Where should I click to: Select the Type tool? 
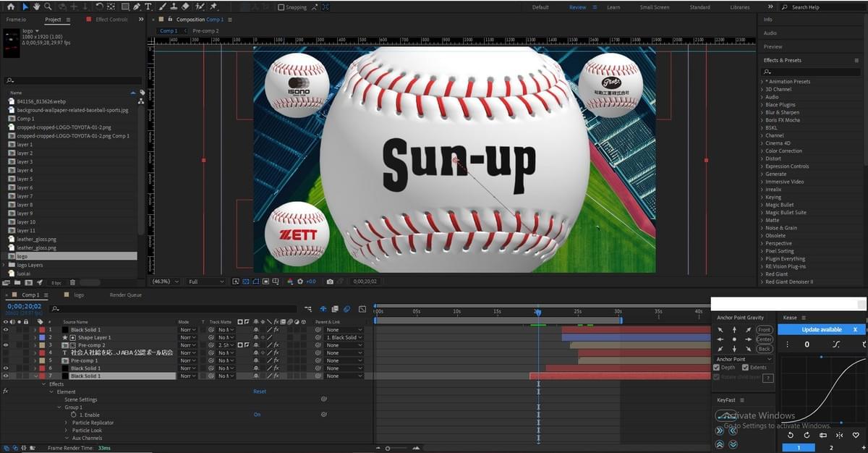click(x=149, y=7)
